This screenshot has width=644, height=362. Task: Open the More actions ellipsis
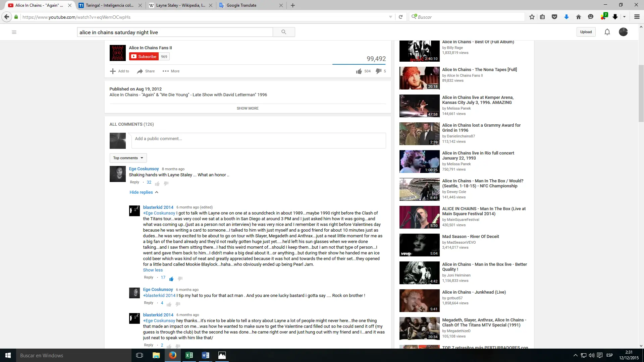166,71
